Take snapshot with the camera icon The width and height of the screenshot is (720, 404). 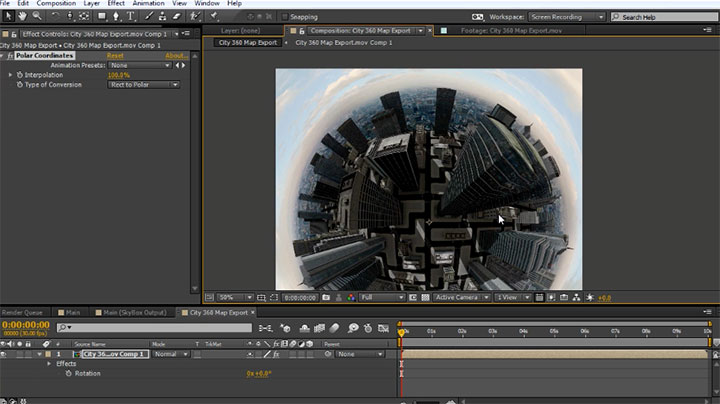click(x=326, y=297)
